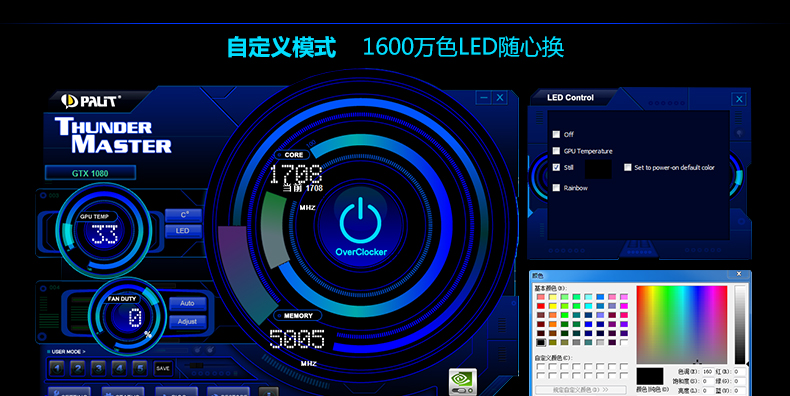Enable Rainbow LED mode
Image resolution: width=790 pixels, height=396 pixels.
coord(556,188)
